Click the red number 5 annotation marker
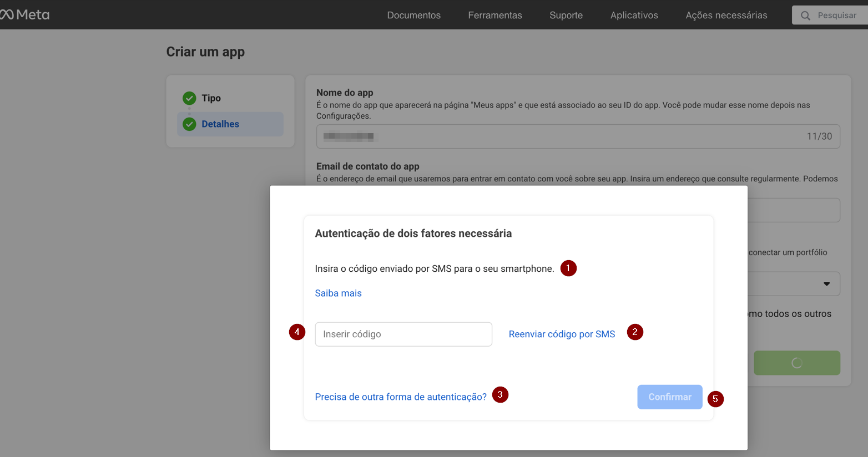 (715, 399)
